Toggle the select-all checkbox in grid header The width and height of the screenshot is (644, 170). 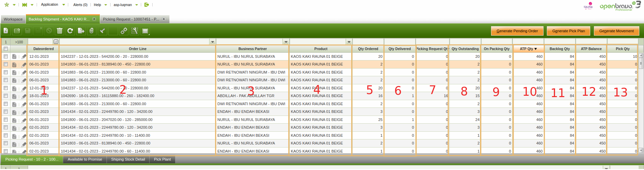click(6, 49)
